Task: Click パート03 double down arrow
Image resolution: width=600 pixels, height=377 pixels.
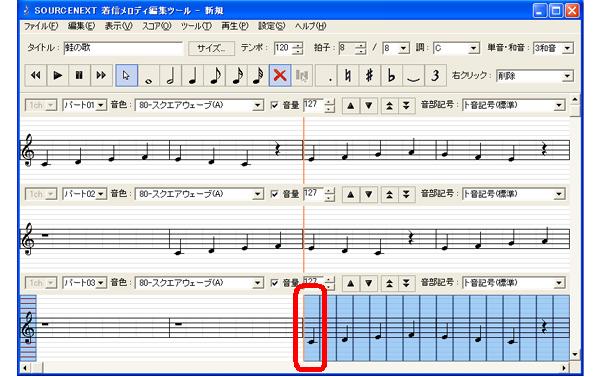Action: click(406, 283)
